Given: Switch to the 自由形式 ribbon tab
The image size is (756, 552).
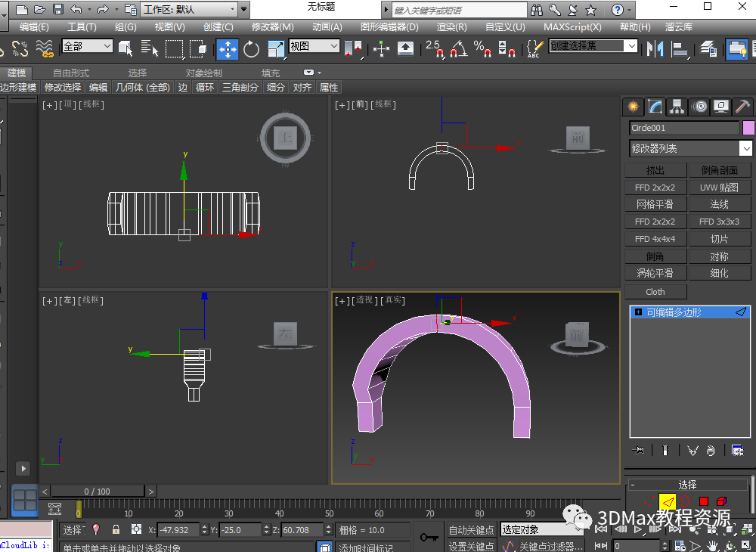Looking at the screenshot, I should click(x=70, y=73).
